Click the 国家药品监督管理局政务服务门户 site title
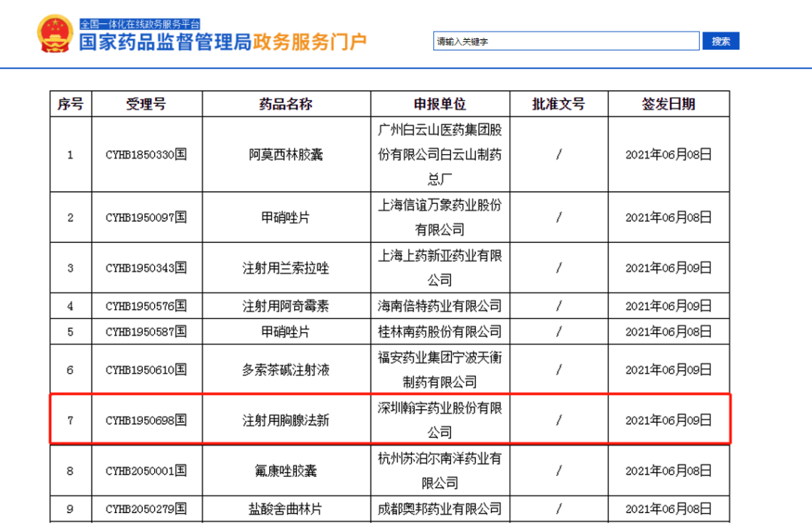 click(x=223, y=42)
